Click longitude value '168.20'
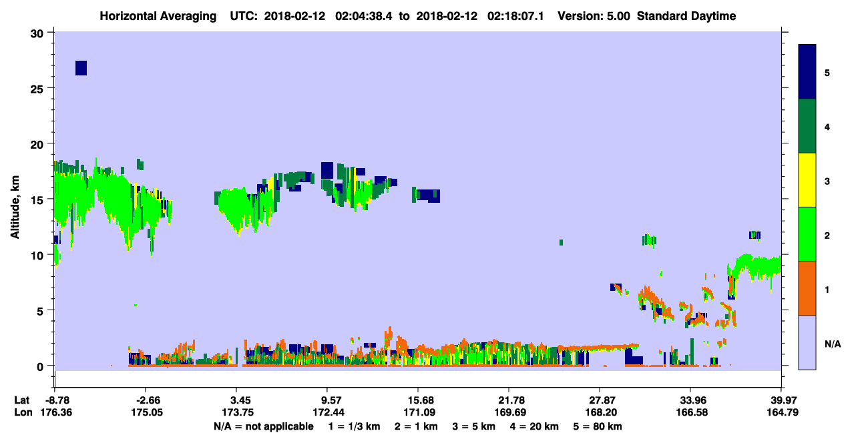Viewport: 868px width, 445px height. [x=600, y=413]
